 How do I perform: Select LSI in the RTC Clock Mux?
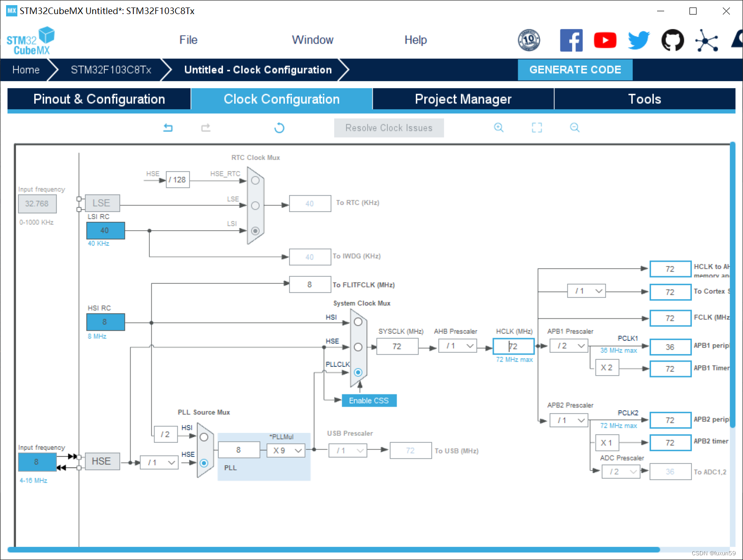pos(255,231)
